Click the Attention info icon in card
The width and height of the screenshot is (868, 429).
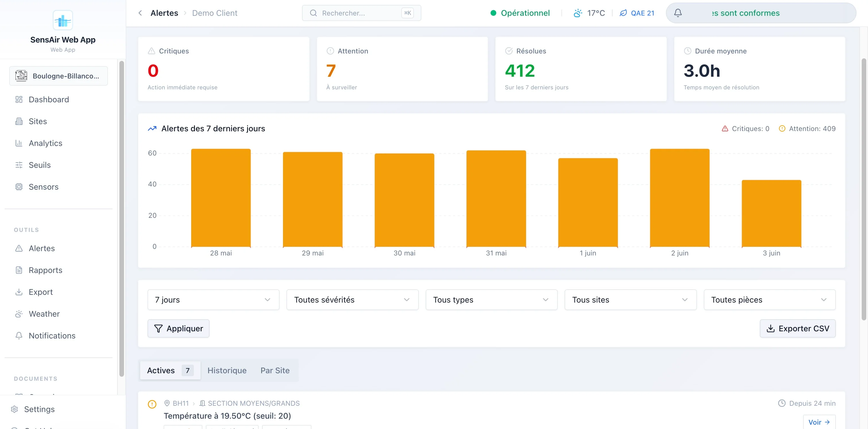point(330,51)
